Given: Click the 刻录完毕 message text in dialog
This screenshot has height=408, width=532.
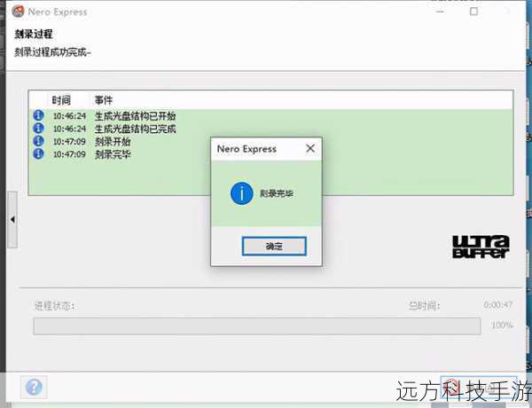Looking at the screenshot, I should (x=276, y=193).
